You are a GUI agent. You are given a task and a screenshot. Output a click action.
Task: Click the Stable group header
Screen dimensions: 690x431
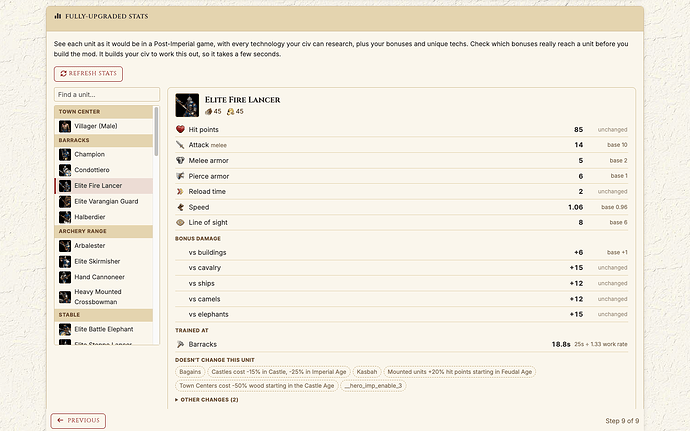tap(103, 315)
